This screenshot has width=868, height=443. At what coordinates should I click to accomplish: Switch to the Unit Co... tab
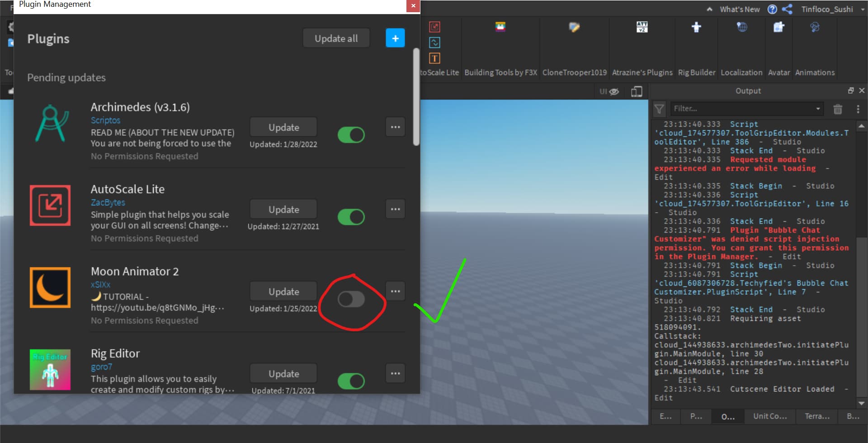click(769, 416)
